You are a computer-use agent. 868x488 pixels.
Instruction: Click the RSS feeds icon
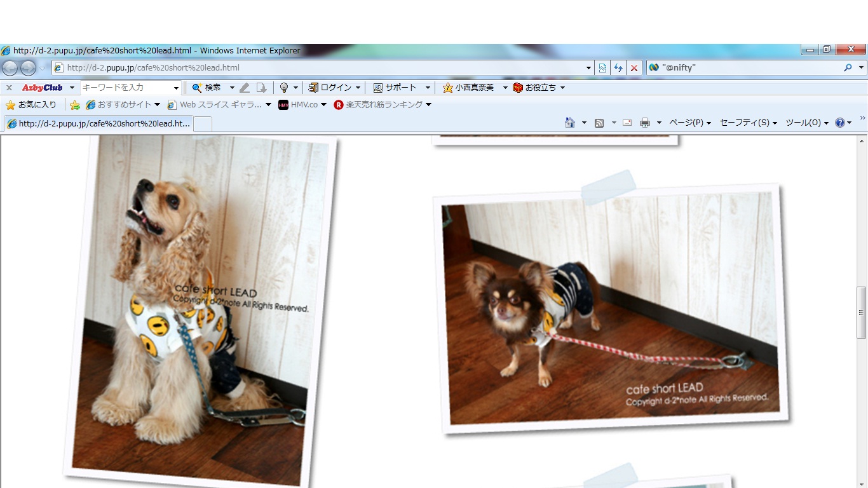pyautogui.click(x=599, y=123)
